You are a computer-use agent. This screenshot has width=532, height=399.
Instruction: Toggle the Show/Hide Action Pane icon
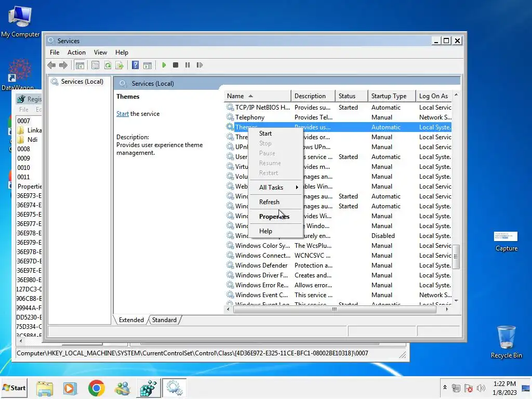click(148, 65)
